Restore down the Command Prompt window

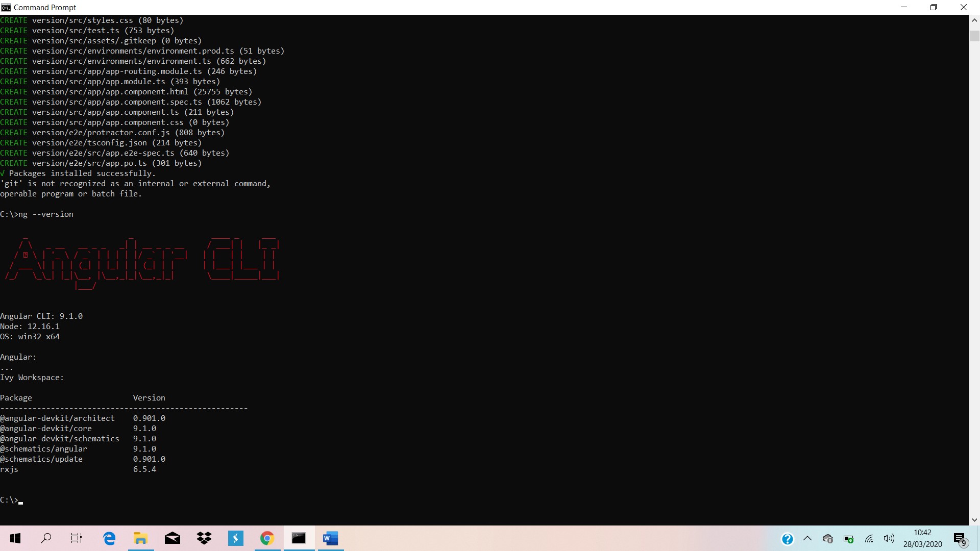point(934,7)
